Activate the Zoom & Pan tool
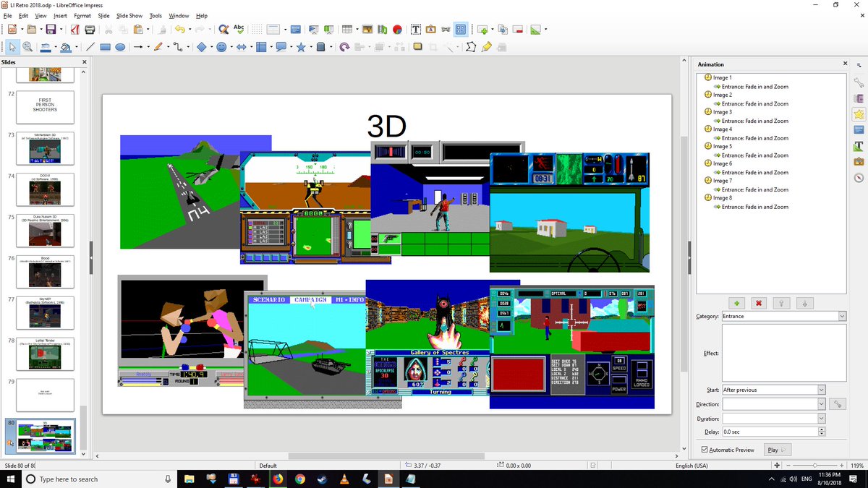 [x=27, y=47]
